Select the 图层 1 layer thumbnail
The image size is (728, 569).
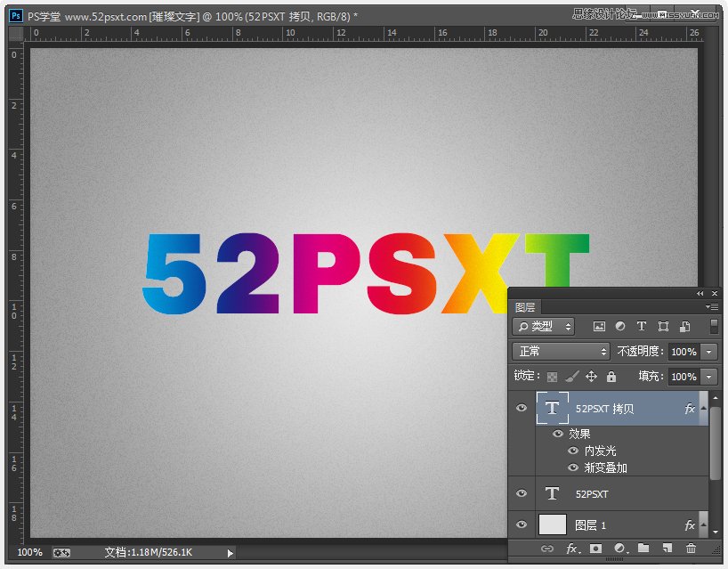pos(552,524)
